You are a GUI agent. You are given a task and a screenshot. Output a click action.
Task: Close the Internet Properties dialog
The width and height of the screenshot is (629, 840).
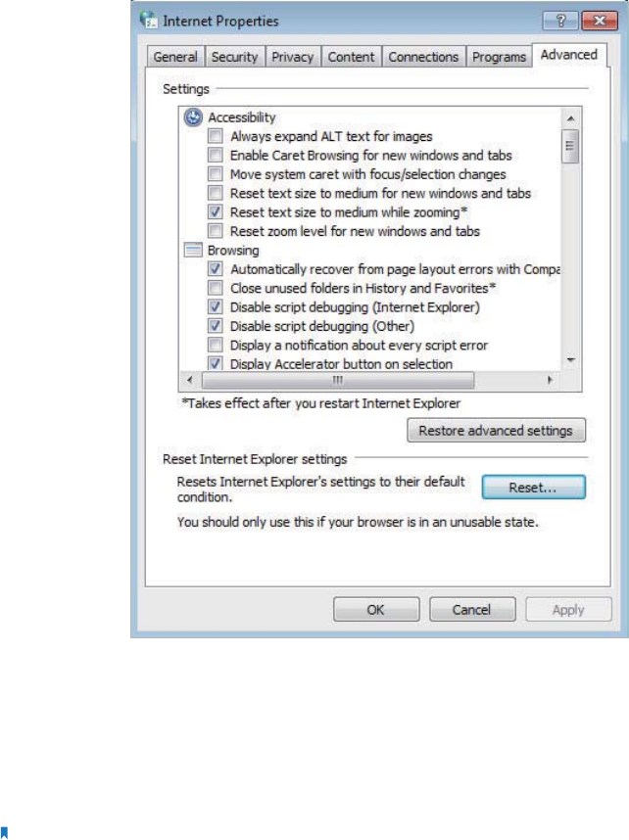[x=600, y=21]
